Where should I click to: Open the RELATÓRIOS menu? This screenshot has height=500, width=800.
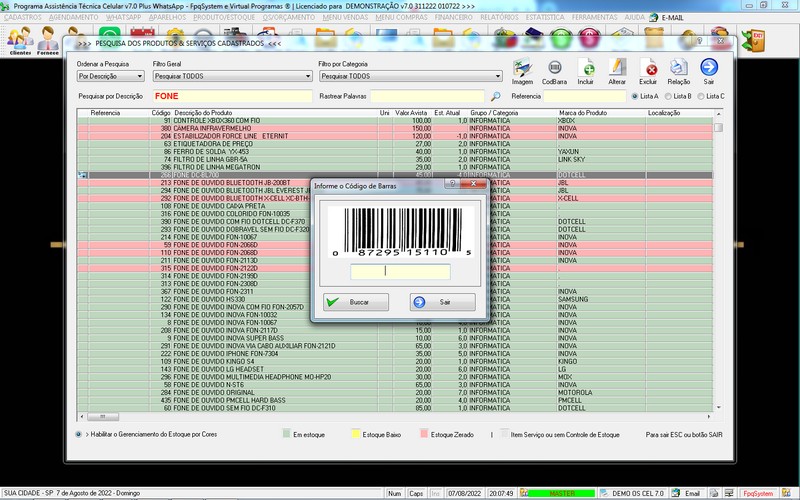click(x=499, y=17)
